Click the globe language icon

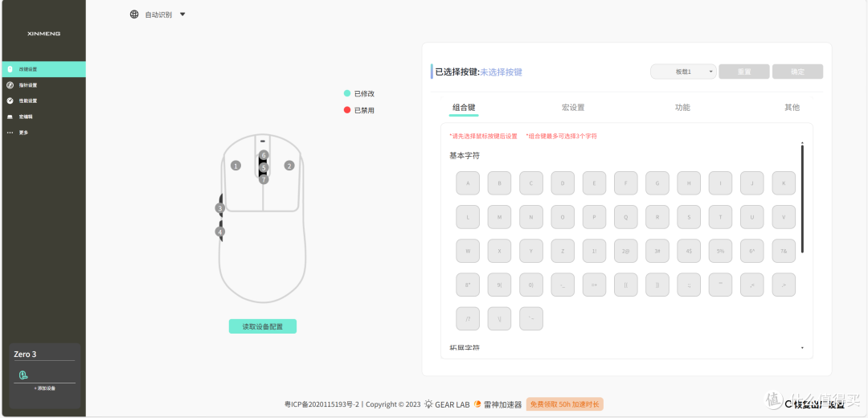click(134, 14)
